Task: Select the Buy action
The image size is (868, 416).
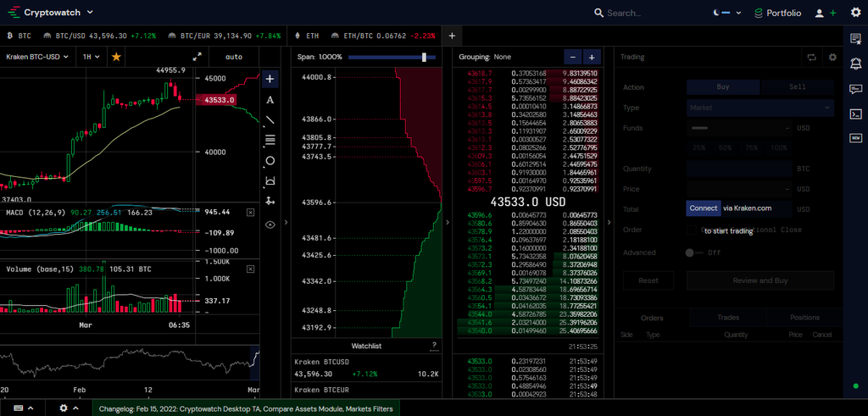Action: pyautogui.click(x=723, y=87)
